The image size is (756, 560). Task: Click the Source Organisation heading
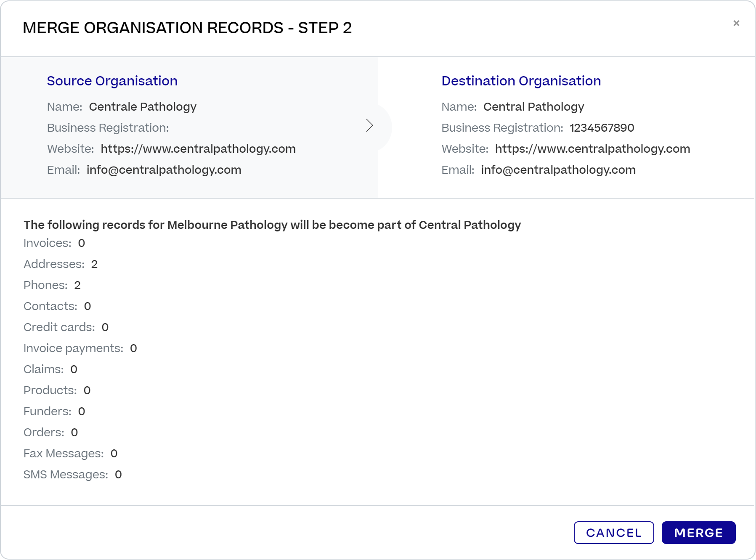[x=112, y=80]
